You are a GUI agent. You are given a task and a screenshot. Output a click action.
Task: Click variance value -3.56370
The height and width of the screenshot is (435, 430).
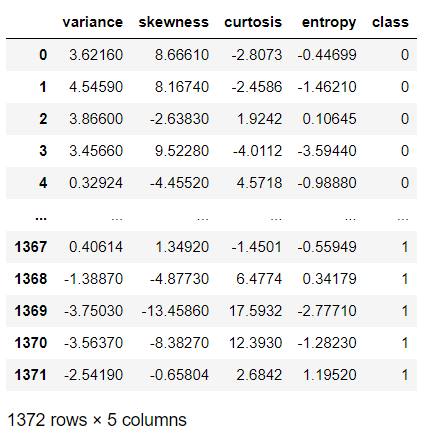[93, 343]
